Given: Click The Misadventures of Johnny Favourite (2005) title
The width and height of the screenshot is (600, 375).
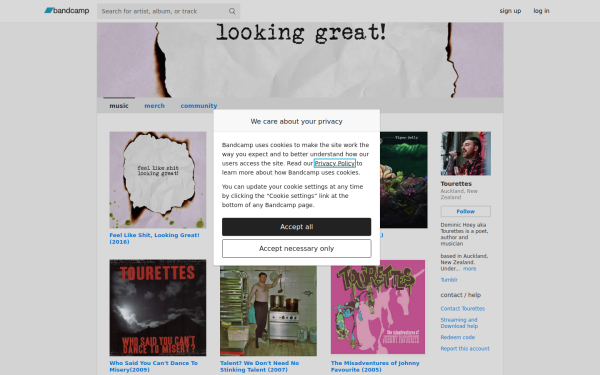Looking at the screenshot, I should 375,366.
